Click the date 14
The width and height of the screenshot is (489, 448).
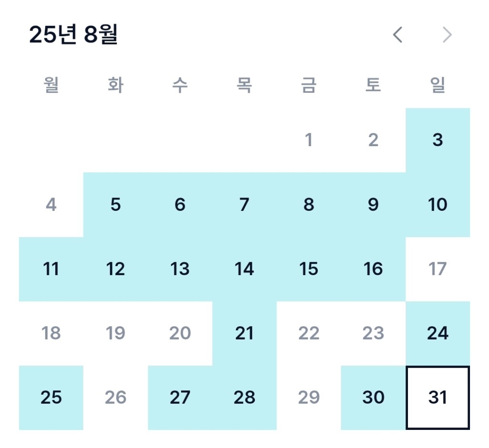244,269
